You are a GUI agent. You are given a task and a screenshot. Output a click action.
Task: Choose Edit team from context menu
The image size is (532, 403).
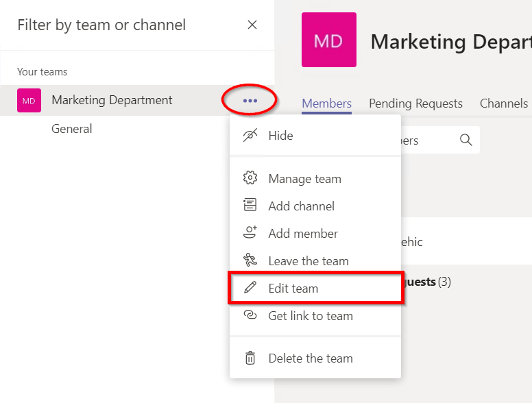(x=293, y=289)
